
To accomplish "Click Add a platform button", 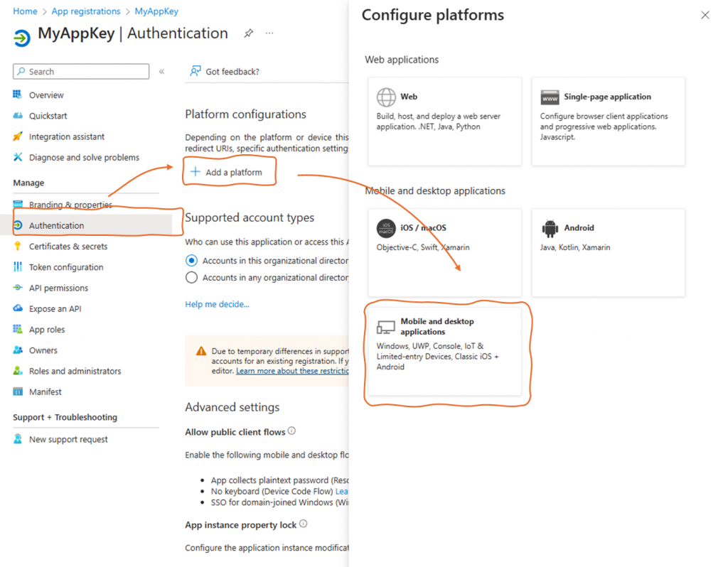I will (x=227, y=172).
